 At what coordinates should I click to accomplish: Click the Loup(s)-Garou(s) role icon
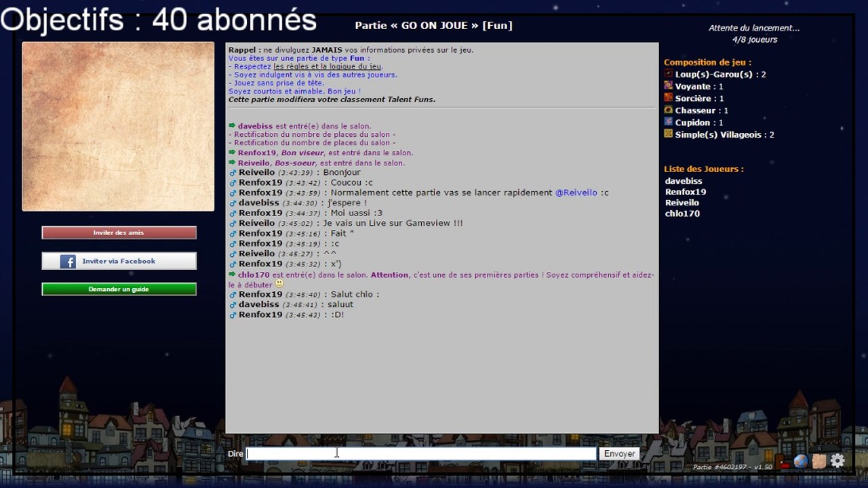click(668, 74)
